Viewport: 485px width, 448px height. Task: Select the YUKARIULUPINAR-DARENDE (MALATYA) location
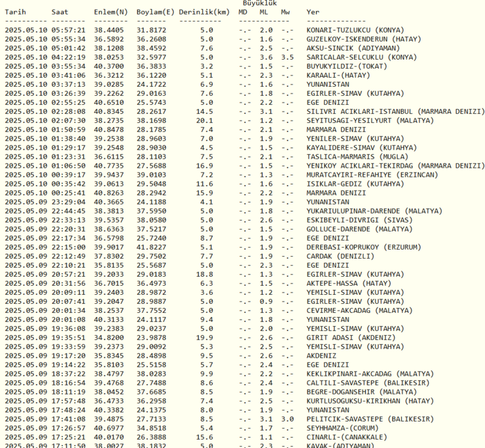tap(375, 211)
